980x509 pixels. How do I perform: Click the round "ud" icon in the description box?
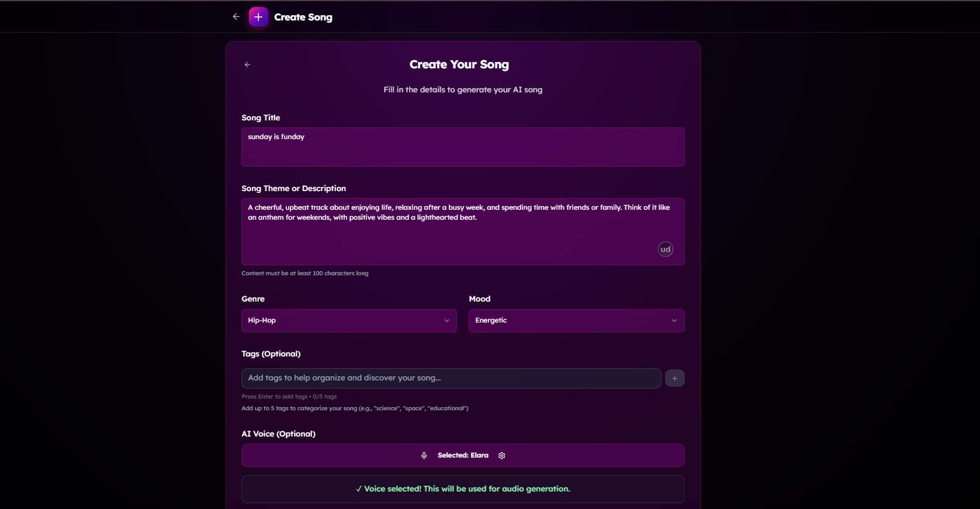[665, 250]
